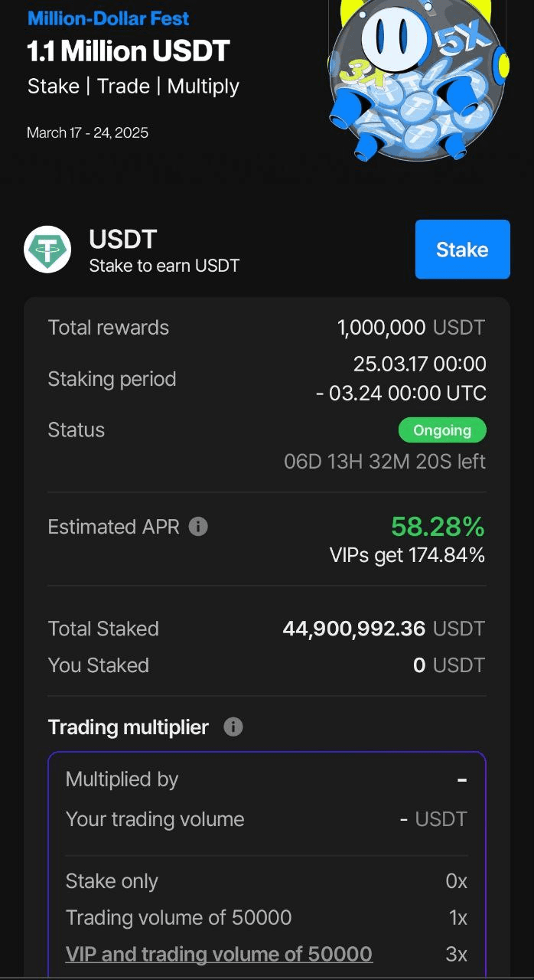This screenshot has width=534, height=980.
Task: Open the Estimated APR info icon
Action: [x=198, y=527]
